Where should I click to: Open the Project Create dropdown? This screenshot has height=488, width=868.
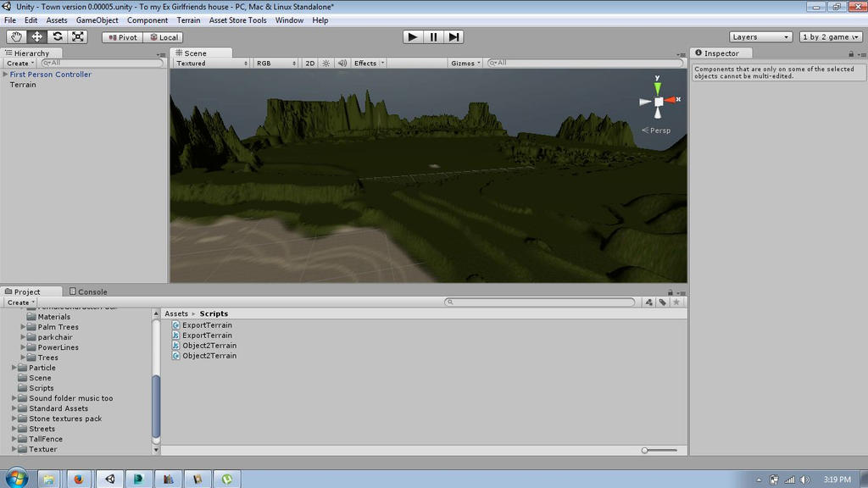pyautogui.click(x=20, y=302)
